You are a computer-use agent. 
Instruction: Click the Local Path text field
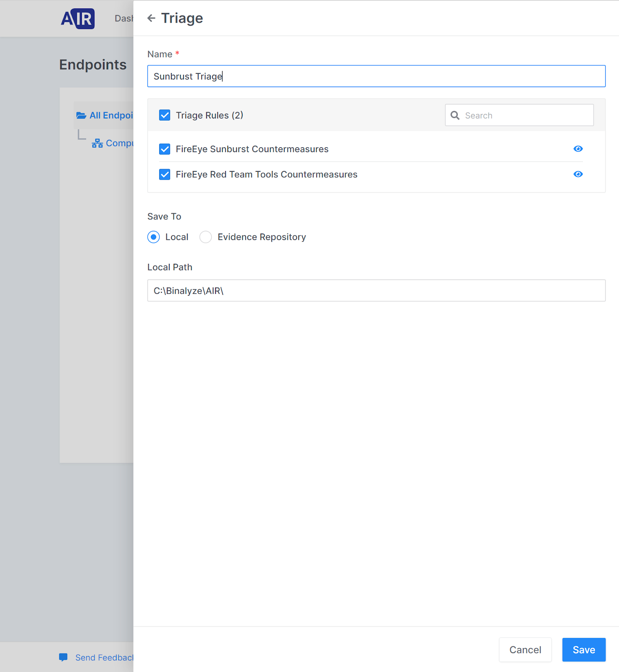point(376,291)
